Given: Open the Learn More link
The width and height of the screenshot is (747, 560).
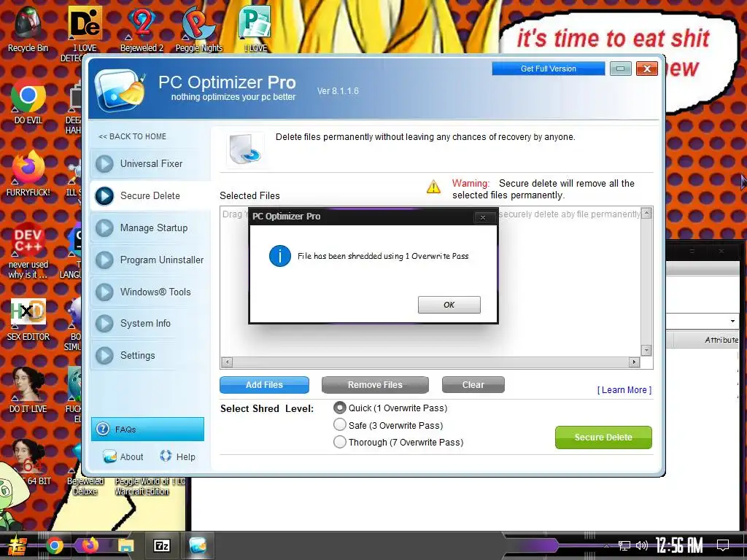Looking at the screenshot, I should pyautogui.click(x=624, y=390).
